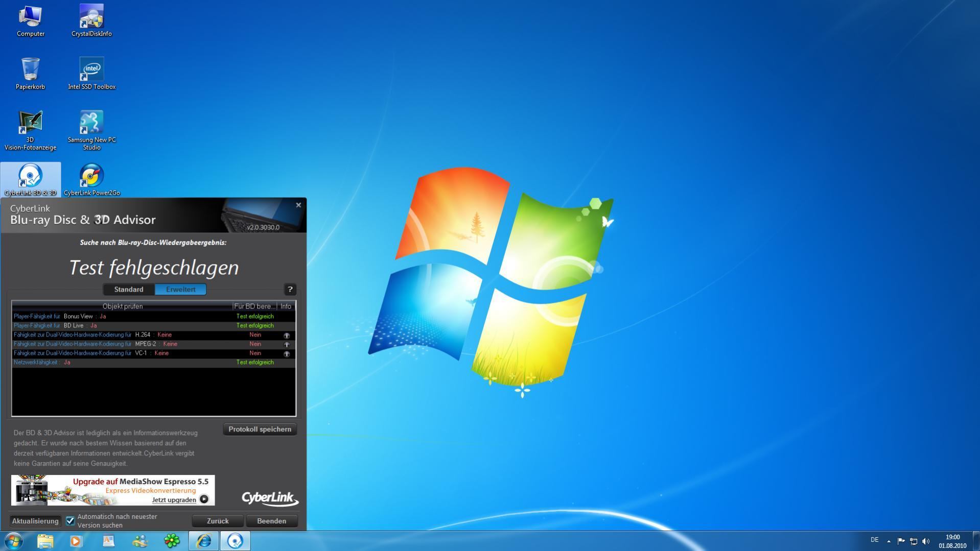The height and width of the screenshot is (551, 980).
Task: Open the green flower ICQ taskbar icon
Action: 172,541
